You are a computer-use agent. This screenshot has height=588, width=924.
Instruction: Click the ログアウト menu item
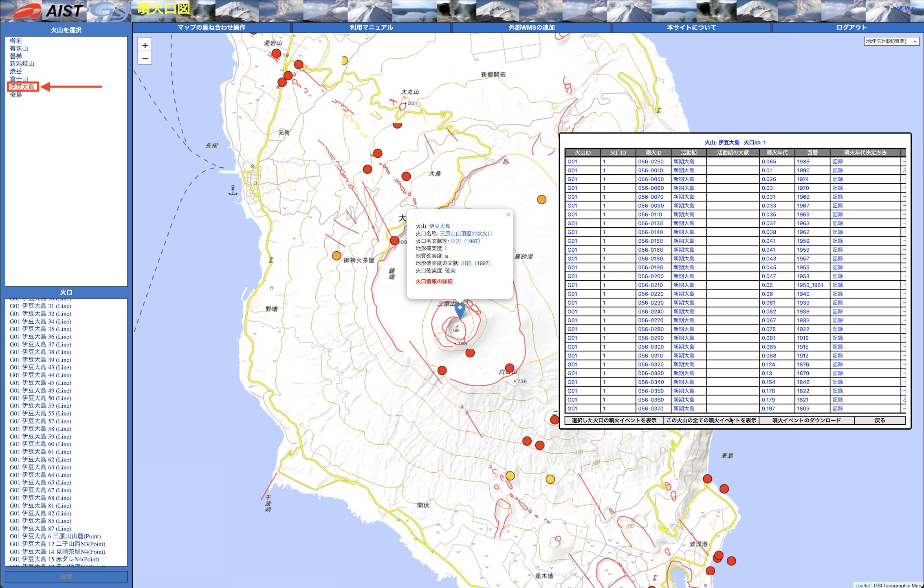click(851, 27)
